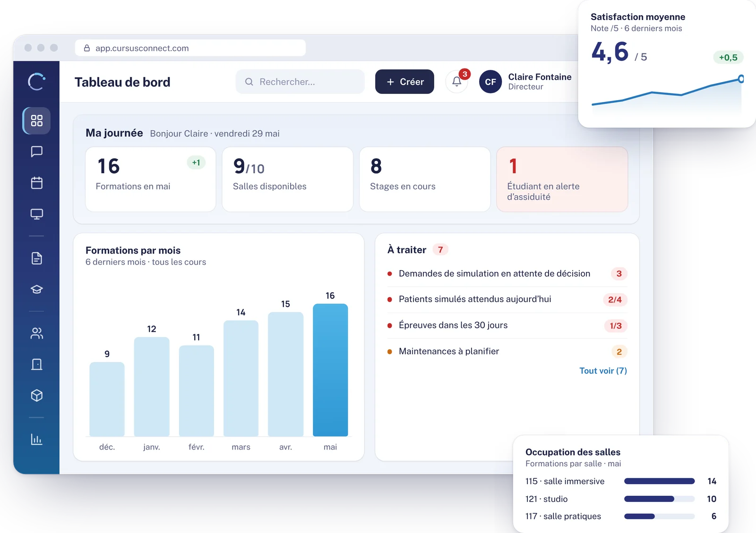The width and height of the screenshot is (756, 533).
Task: Select Demandes de simulation en attente row
Action: [x=507, y=274]
